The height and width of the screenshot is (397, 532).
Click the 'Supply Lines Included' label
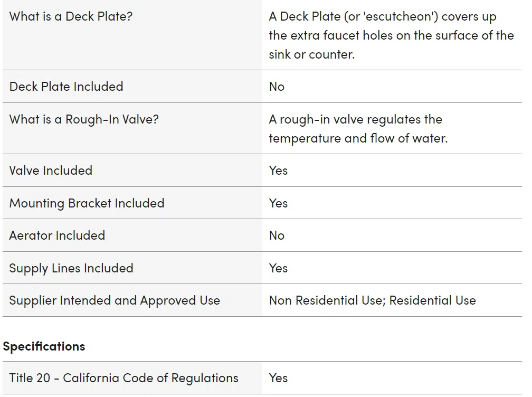pos(71,268)
